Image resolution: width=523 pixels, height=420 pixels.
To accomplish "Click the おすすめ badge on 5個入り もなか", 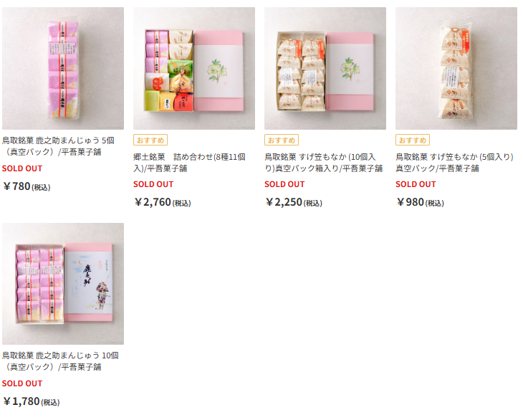I will (413, 140).
